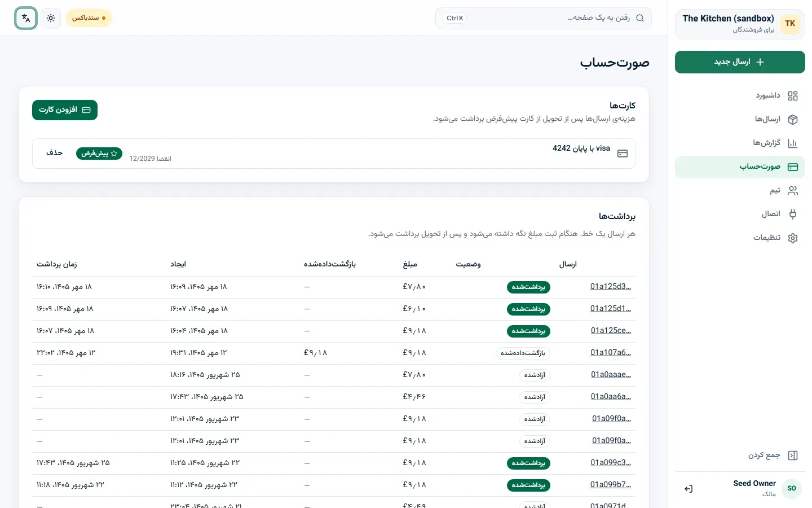Open shipment link 01a0aa6a…
Screen dimensions: 812x508
611,397
